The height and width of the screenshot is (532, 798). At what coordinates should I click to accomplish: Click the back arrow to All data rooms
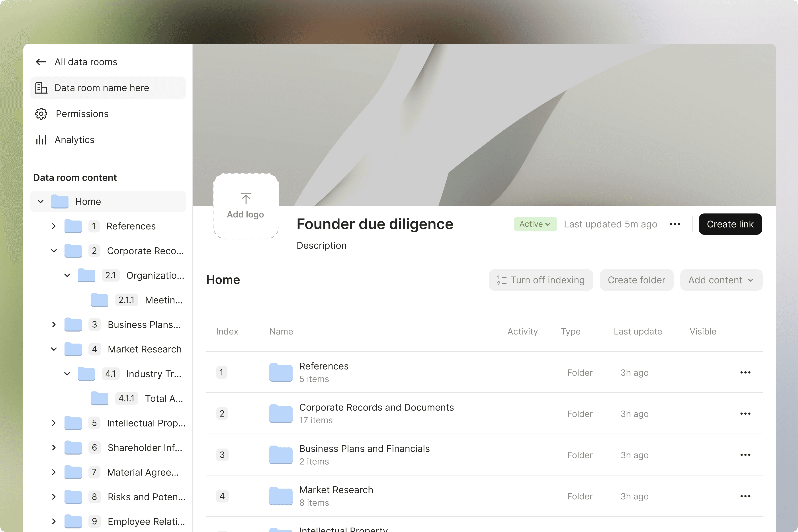click(41, 62)
